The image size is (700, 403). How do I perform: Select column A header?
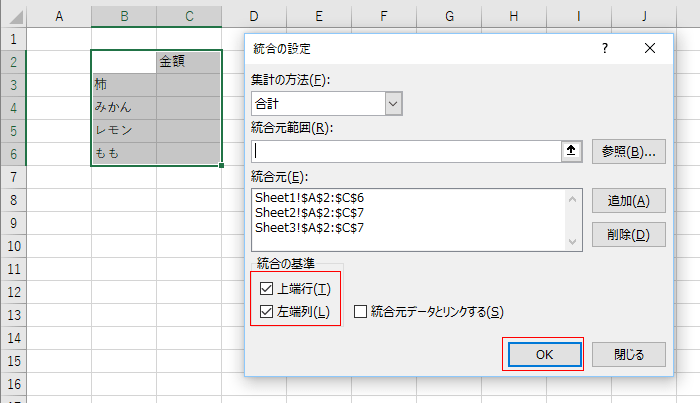58,16
